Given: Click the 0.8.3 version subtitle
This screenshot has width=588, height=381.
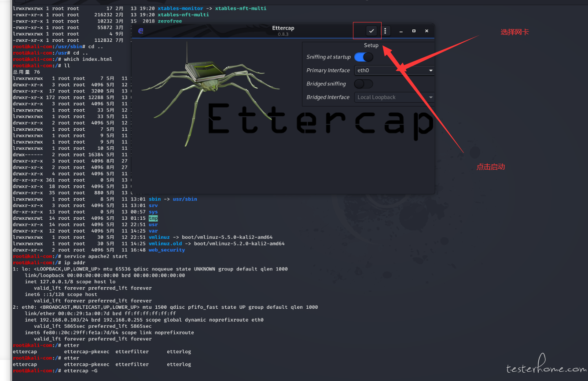Looking at the screenshot, I should (283, 34).
